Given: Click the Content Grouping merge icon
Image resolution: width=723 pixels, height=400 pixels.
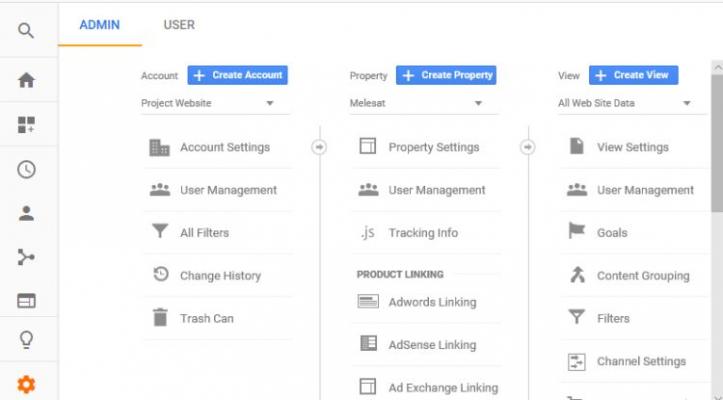Looking at the screenshot, I should [577, 275].
